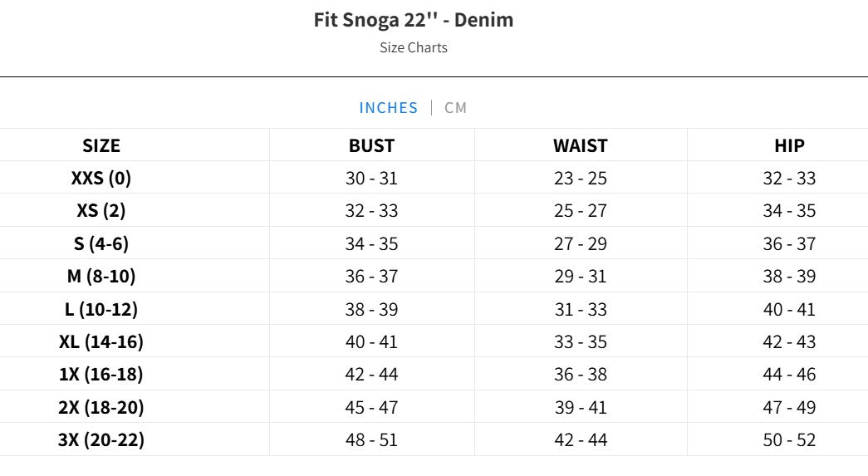Click the WAIST column header
Screen dimensions: 868x476
[580, 145]
